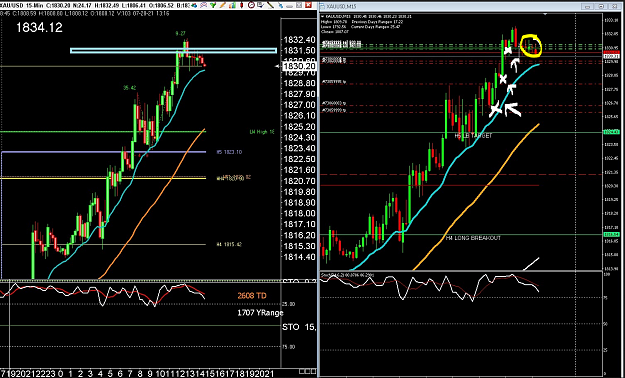
Task: Close the XAUUSD,M15 window
Action: 614,6
